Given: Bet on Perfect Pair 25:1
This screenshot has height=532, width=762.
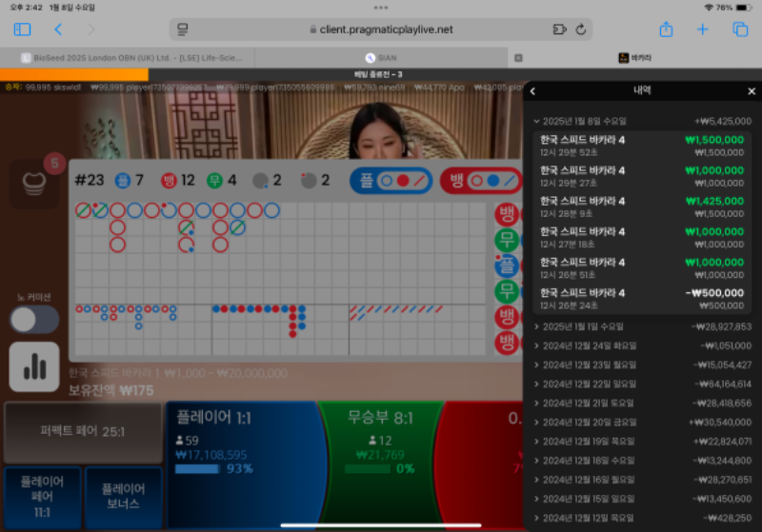Looking at the screenshot, I should tap(83, 431).
